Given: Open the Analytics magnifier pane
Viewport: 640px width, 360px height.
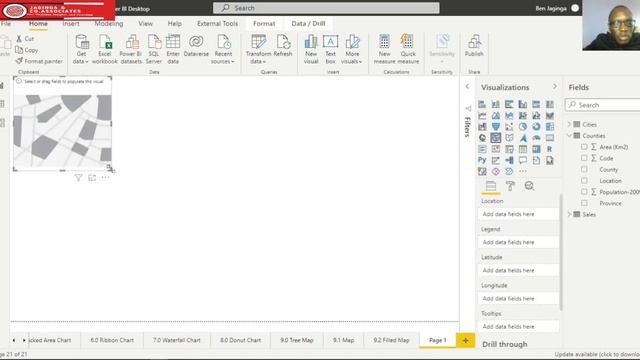Looking at the screenshot, I should tap(529, 186).
